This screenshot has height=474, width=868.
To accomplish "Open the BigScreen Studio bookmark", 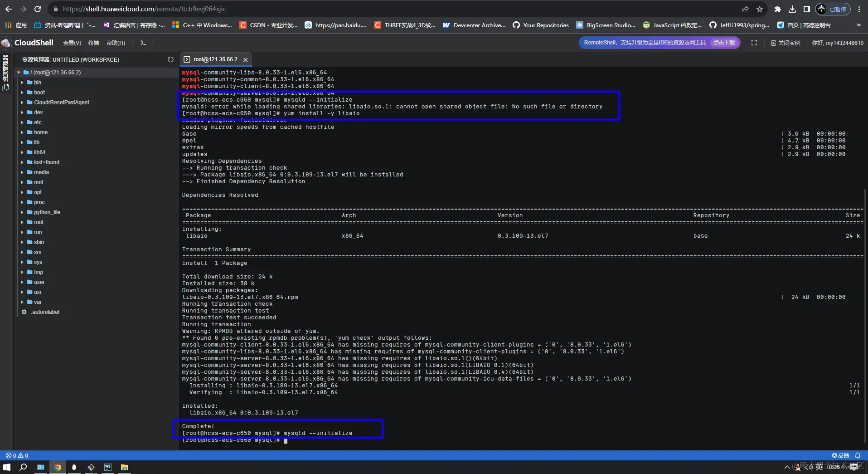I will tap(606, 25).
